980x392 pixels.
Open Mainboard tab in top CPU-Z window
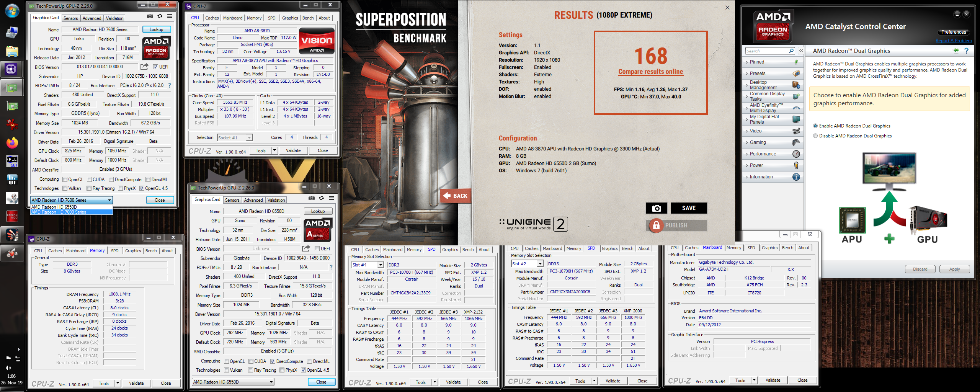pyautogui.click(x=233, y=18)
